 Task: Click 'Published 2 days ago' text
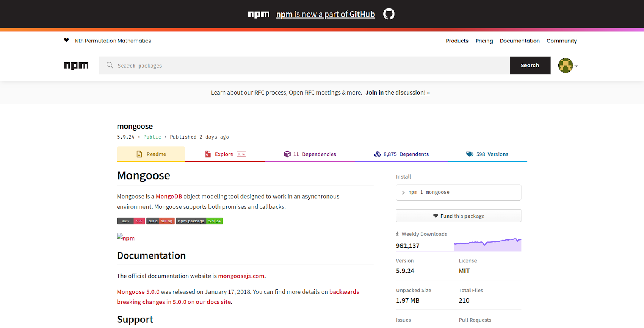tap(199, 137)
